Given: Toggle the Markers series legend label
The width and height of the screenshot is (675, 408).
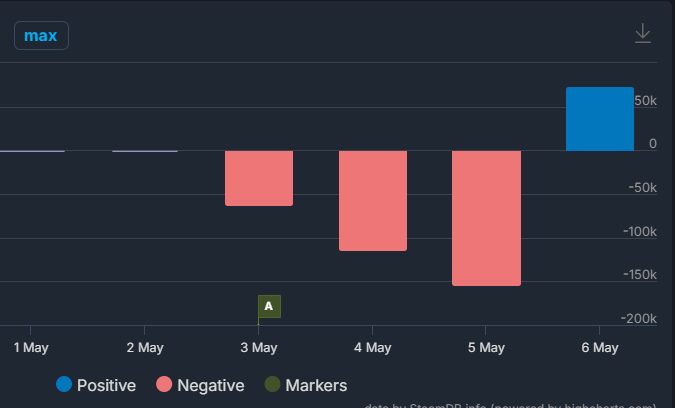Looking at the screenshot, I should coord(316,385).
